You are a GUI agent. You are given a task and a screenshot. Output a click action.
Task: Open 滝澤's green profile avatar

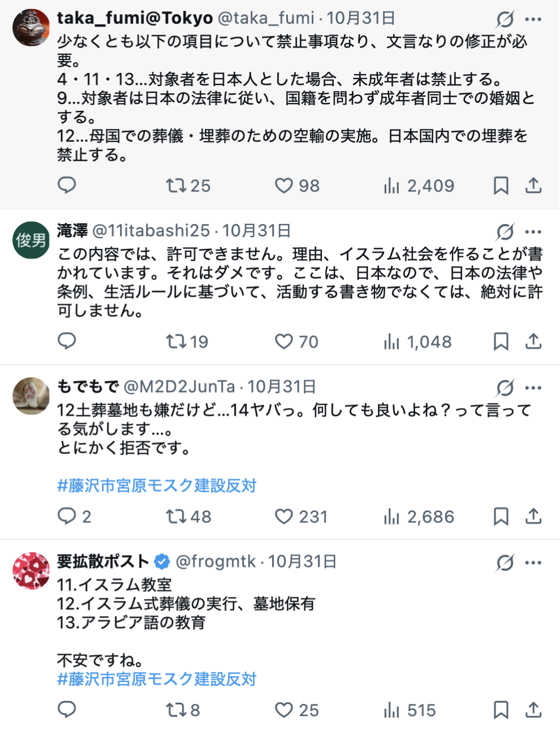[31, 240]
